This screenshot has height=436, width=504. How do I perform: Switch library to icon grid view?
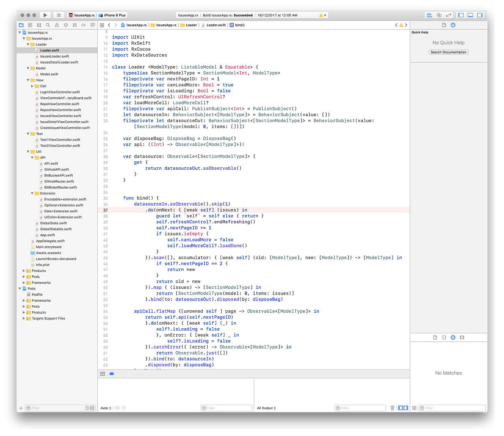pos(414,408)
